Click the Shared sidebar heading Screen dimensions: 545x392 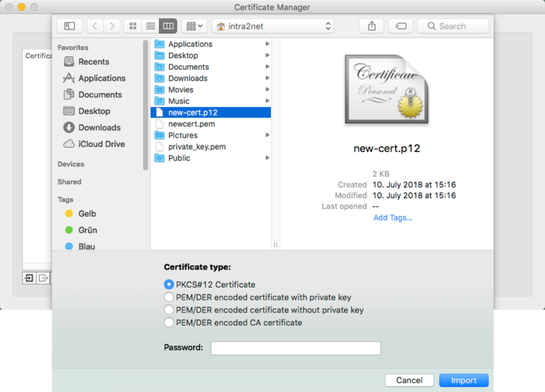tap(70, 182)
